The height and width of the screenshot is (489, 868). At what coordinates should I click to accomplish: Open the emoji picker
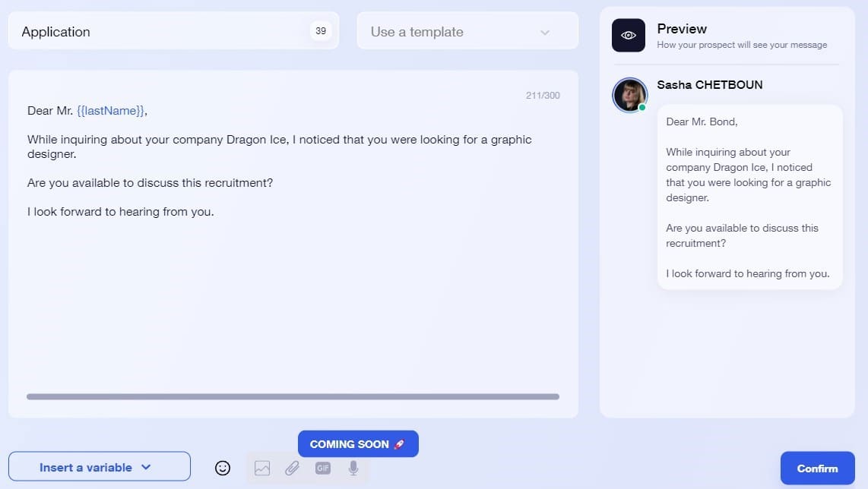[x=222, y=467]
